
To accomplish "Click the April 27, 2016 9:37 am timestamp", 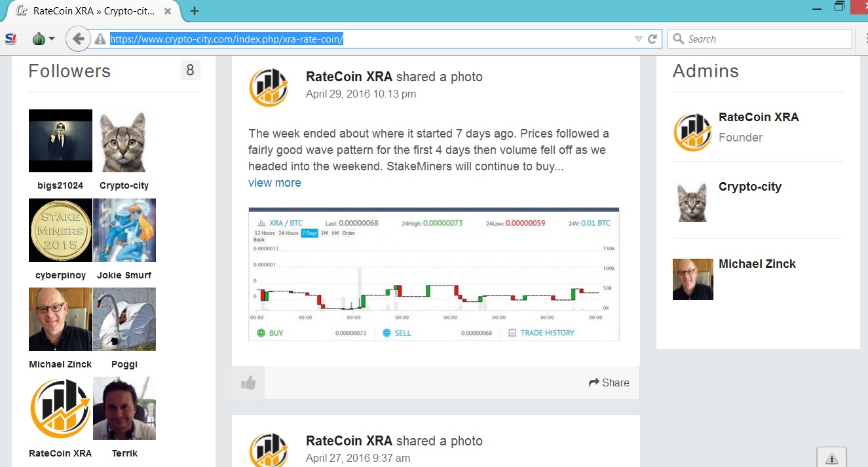I will (x=358, y=458).
